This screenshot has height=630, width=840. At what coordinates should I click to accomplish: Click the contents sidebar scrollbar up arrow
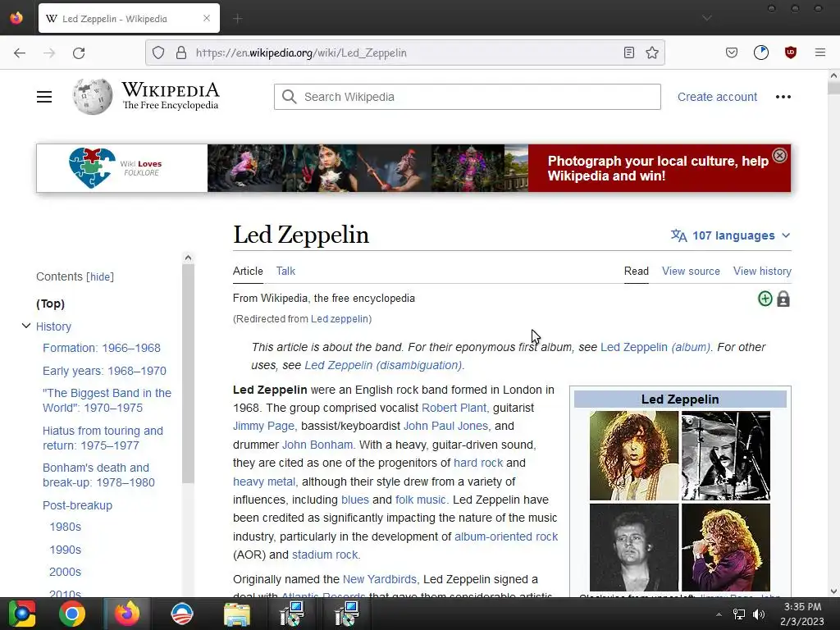point(188,258)
